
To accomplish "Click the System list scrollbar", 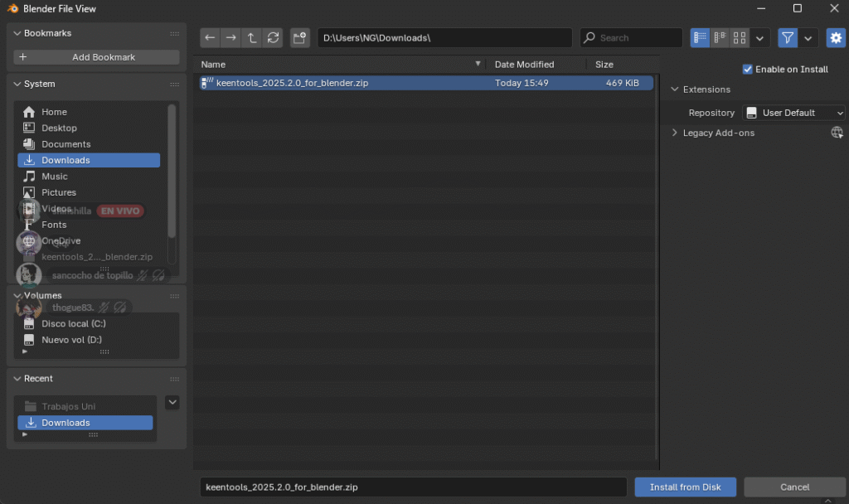I will pyautogui.click(x=172, y=171).
